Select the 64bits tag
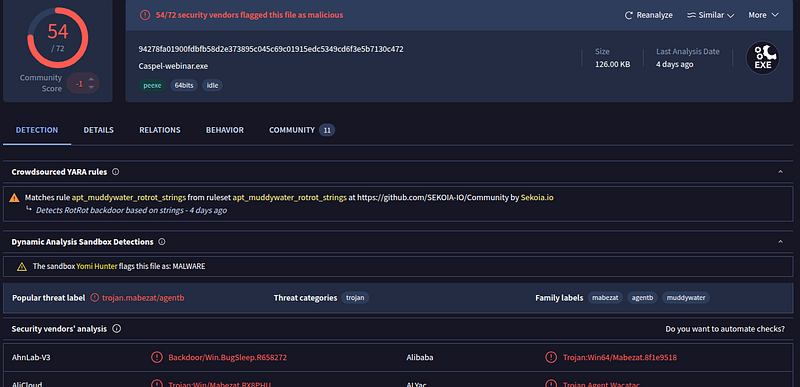The image size is (800, 387). coord(184,86)
